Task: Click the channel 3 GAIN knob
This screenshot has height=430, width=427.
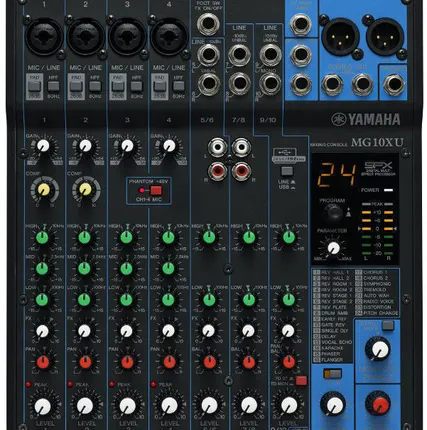Action: click(x=127, y=146)
